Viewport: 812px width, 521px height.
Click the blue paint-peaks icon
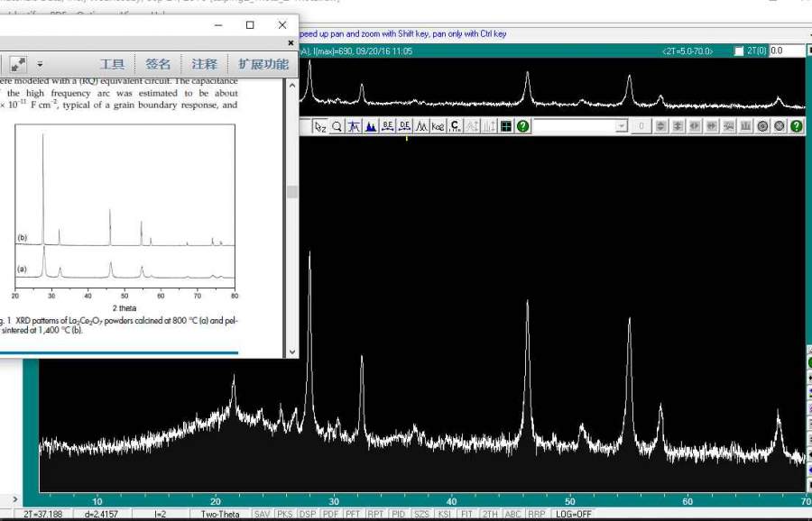(x=371, y=126)
